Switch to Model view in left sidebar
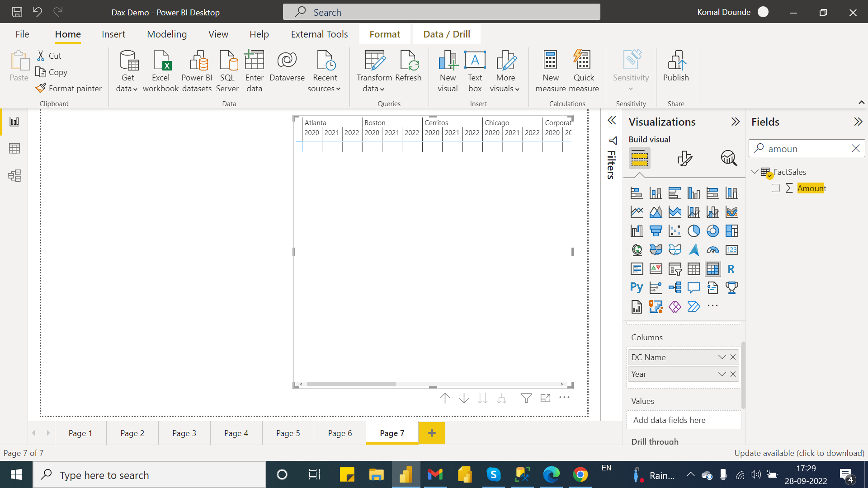868x488 pixels. pyautogui.click(x=14, y=176)
